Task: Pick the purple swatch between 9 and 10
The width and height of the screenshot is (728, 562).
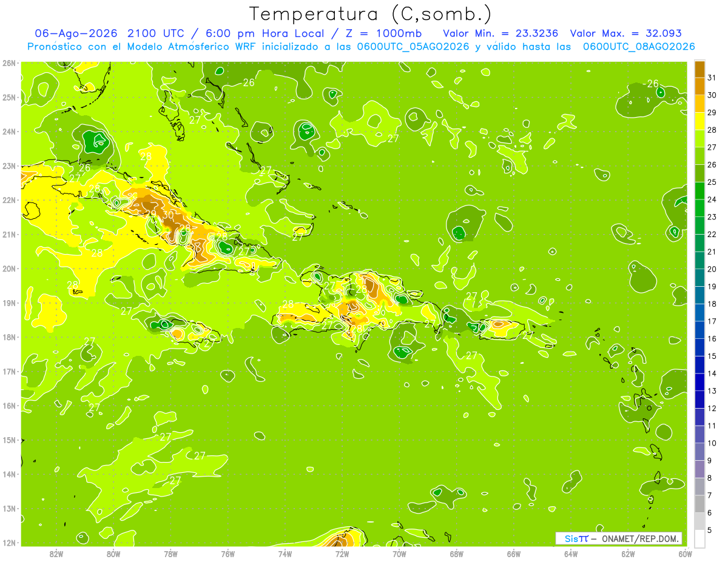Action: 699,452
